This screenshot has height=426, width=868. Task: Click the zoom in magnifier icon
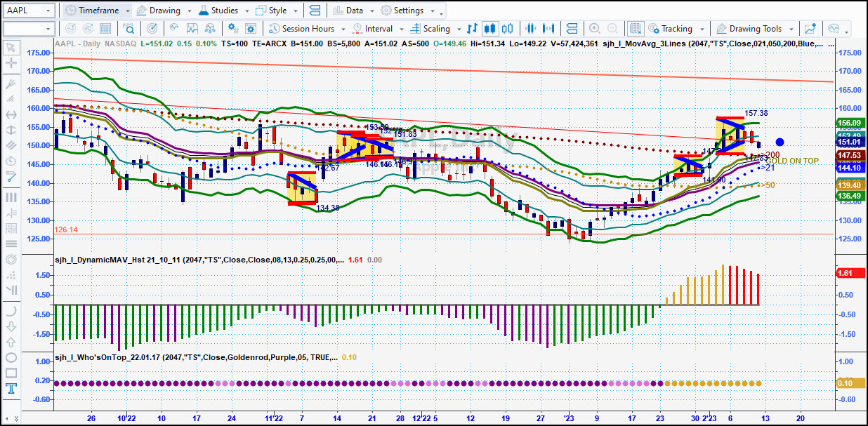click(594, 29)
